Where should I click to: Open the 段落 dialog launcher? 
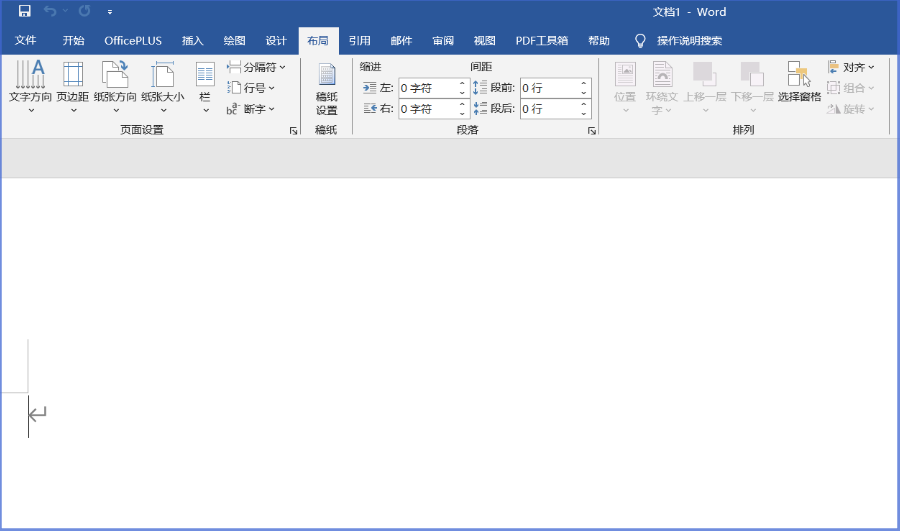click(x=591, y=131)
